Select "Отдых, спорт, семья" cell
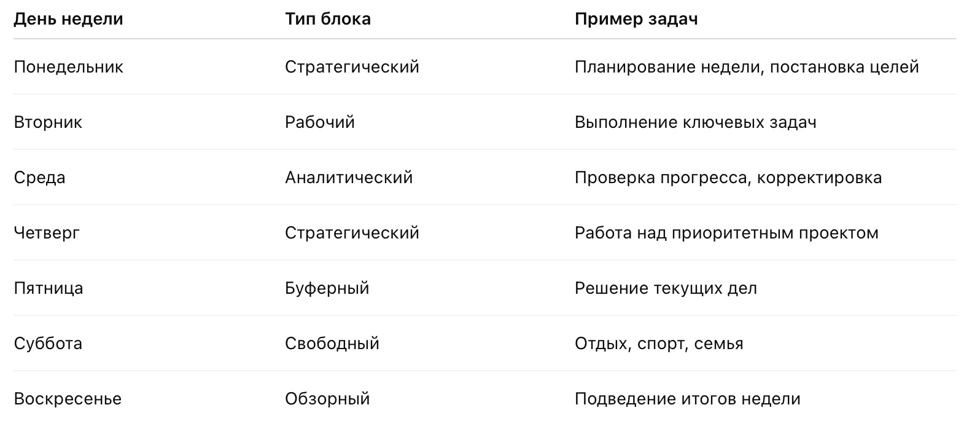This screenshot has height=445, width=980. pos(659,344)
